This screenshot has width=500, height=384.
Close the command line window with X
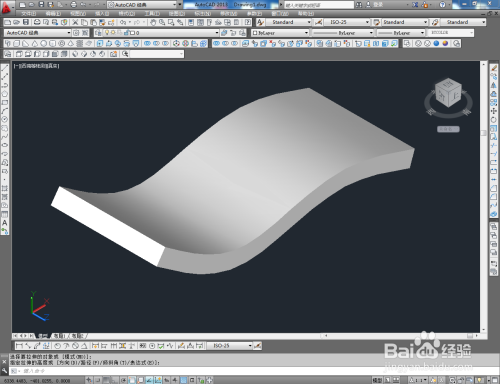point(4,362)
